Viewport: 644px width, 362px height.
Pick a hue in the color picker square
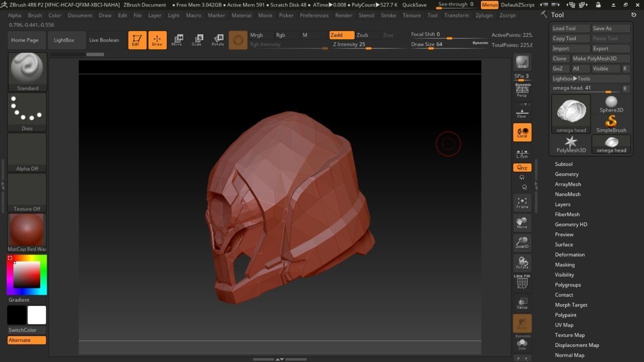tap(27, 275)
